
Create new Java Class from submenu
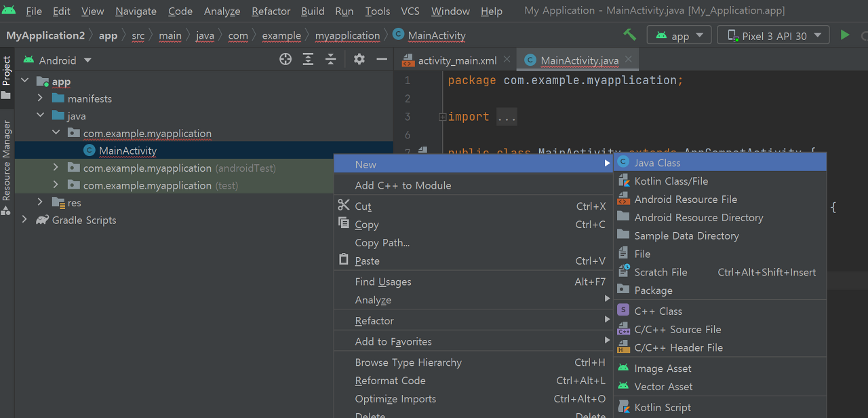pyautogui.click(x=720, y=163)
